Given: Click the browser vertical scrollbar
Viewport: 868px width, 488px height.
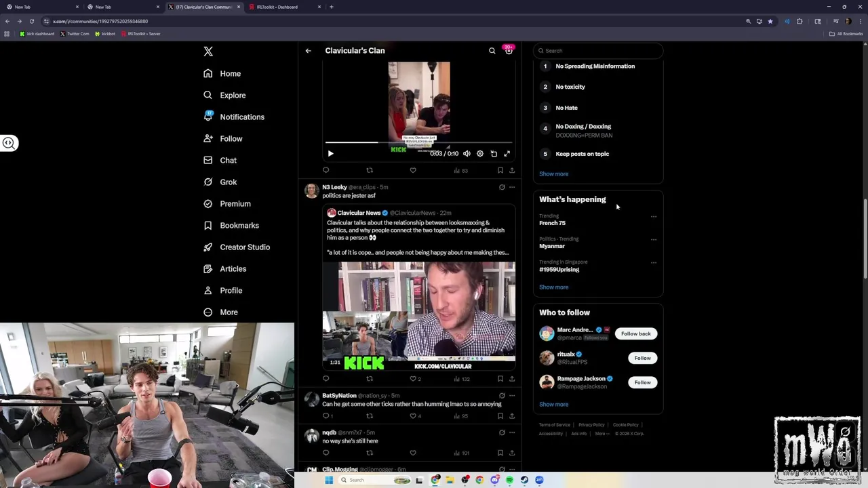Looking at the screenshot, I should point(865,239).
